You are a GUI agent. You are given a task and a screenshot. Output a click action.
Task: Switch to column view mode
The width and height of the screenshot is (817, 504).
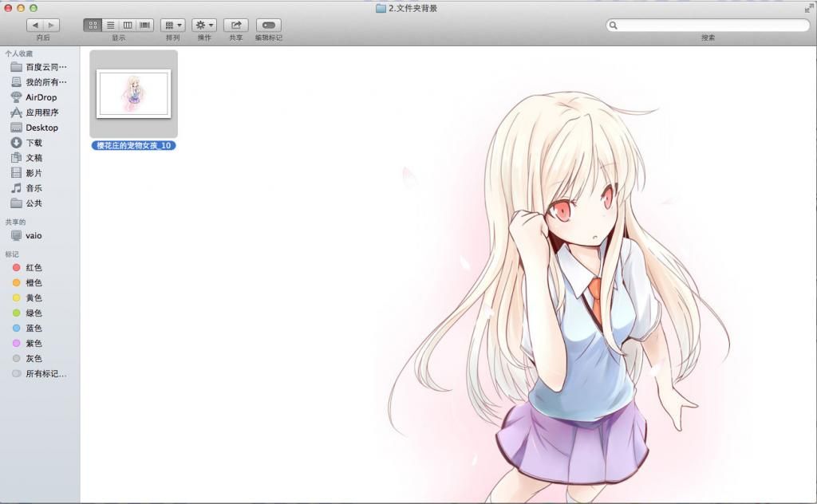(x=128, y=26)
